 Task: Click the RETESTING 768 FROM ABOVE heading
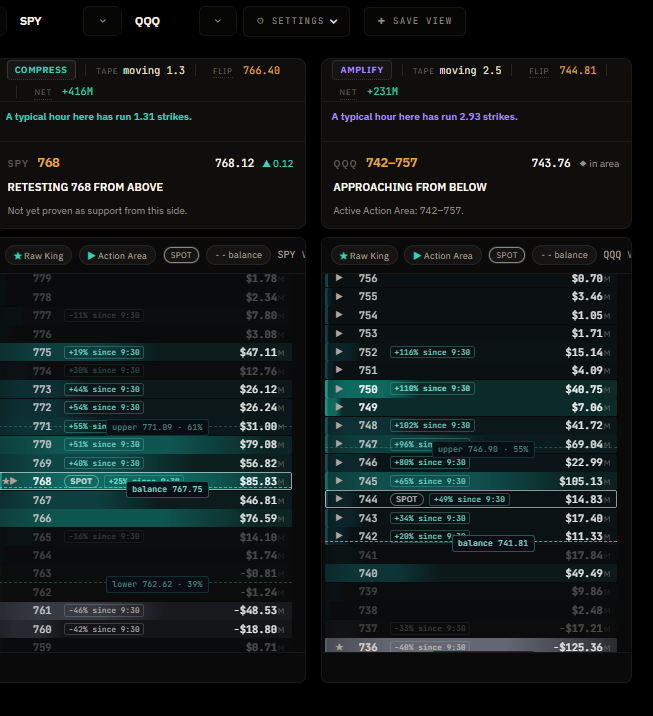point(85,187)
